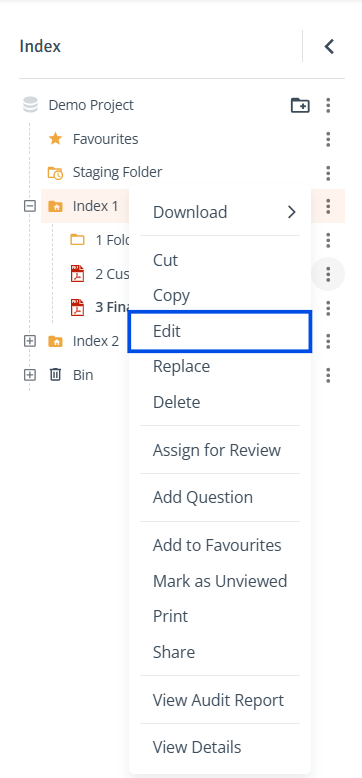The height and width of the screenshot is (778, 362).
Task: Click the Bin trash can icon
Action: click(x=55, y=375)
